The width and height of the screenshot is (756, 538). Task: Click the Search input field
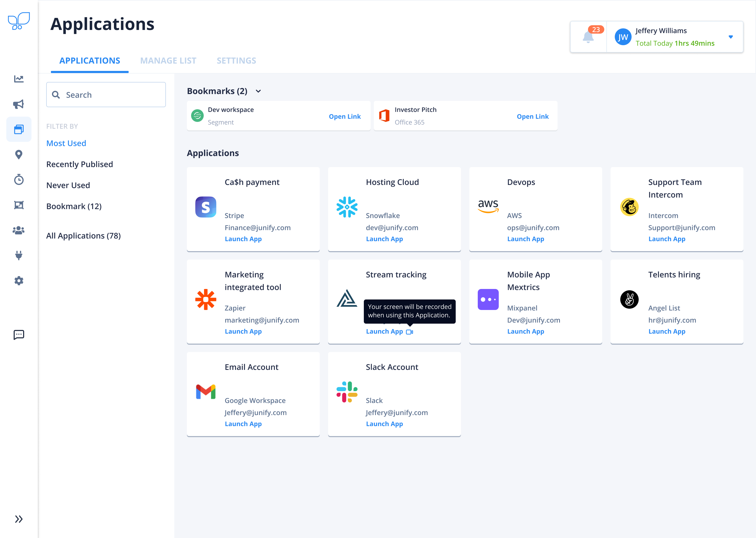click(106, 94)
